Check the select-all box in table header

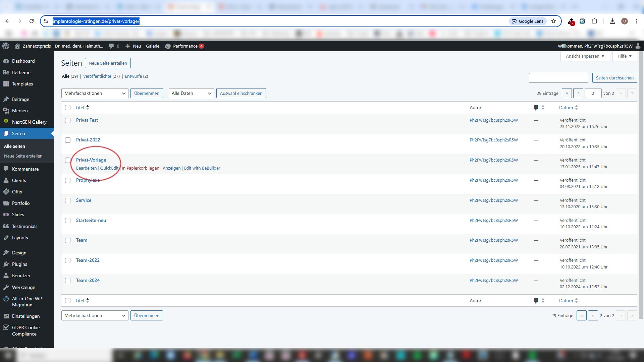tap(68, 108)
